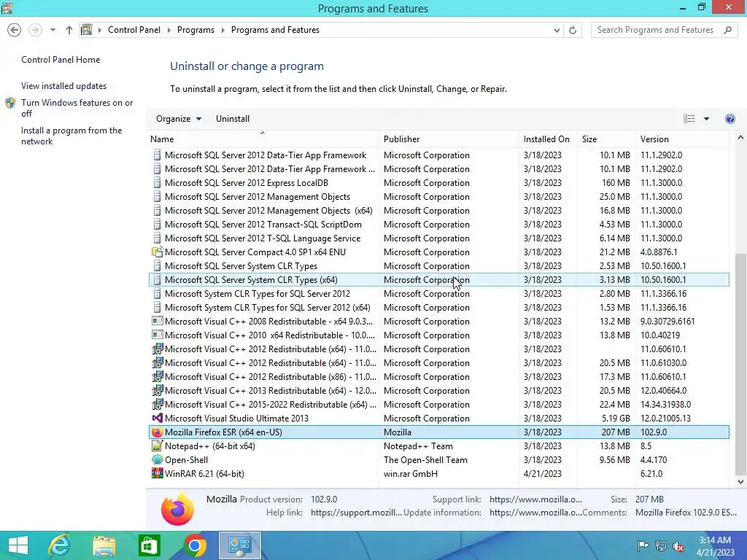Open the Windows Start button
Screen dimensions: 747x560
pyautogui.click(x=18, y=545)
